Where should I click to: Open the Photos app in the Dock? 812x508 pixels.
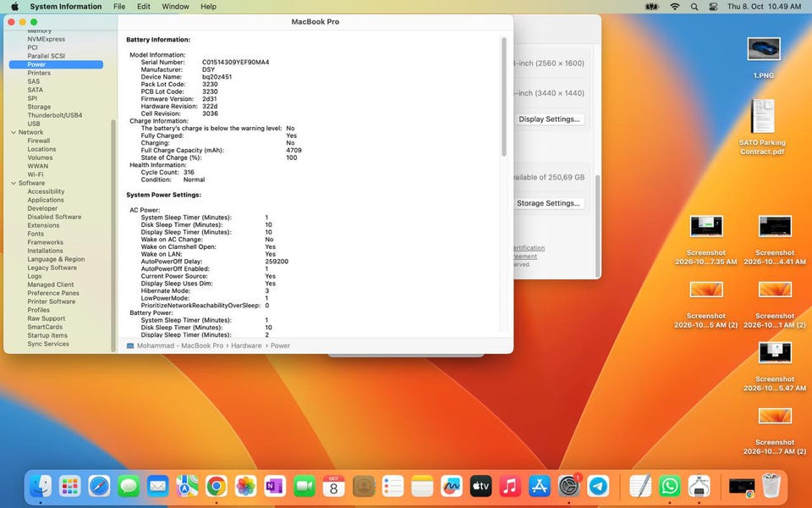click(x=245, y=486)
